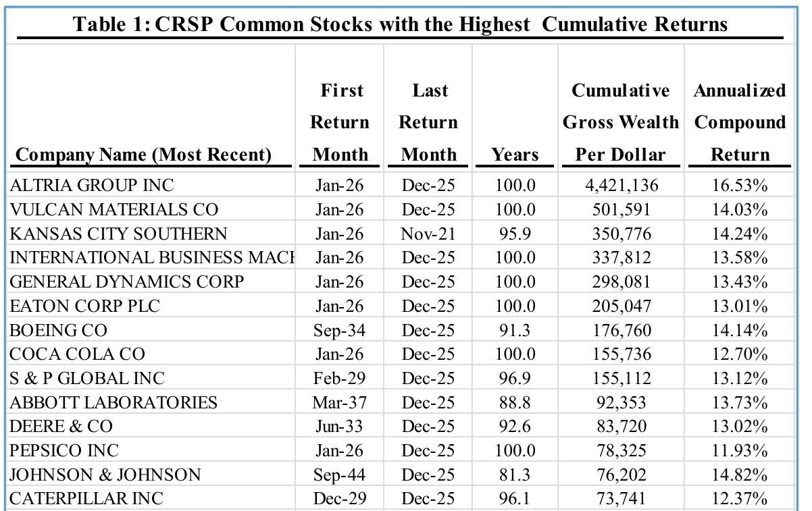Click General Dynamics' 298,081 wealth value
This screenshot has height=511, width=812.
620,282
